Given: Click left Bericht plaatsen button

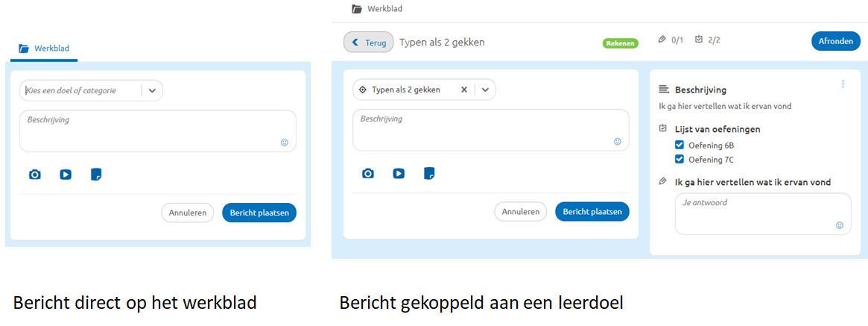Looking at the screenshot, I should click(259, 213).
